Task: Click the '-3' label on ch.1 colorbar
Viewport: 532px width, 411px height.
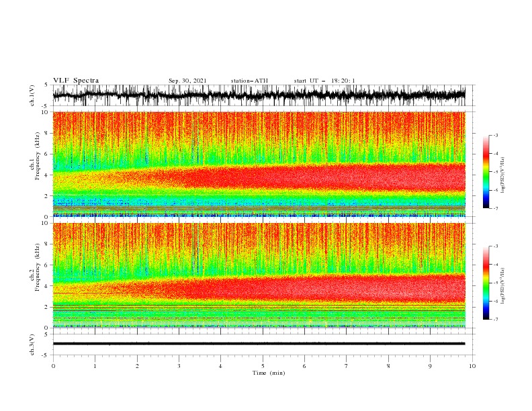Action: pos(495,135)
